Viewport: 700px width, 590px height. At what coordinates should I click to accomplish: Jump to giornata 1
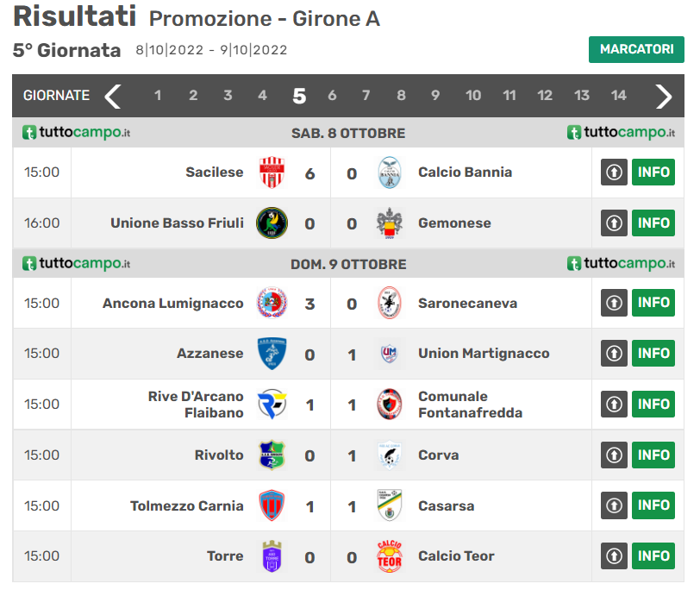tap(158, 95)
